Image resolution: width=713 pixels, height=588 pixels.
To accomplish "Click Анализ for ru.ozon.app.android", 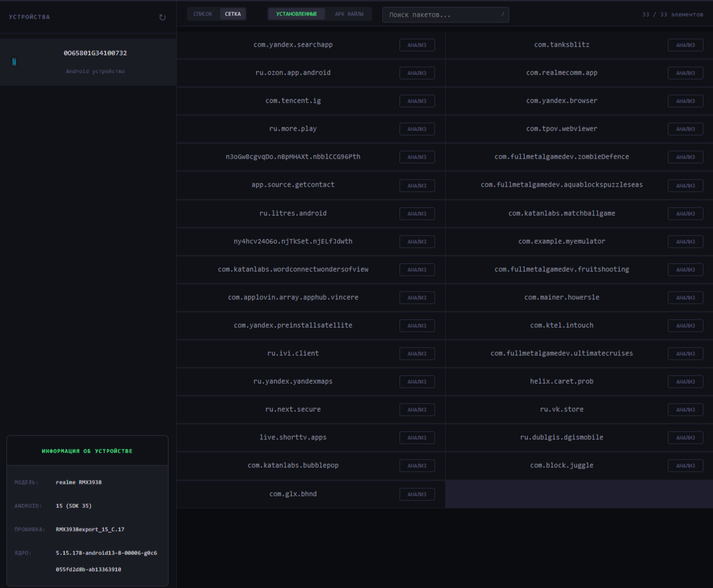I will coord(417,73).
